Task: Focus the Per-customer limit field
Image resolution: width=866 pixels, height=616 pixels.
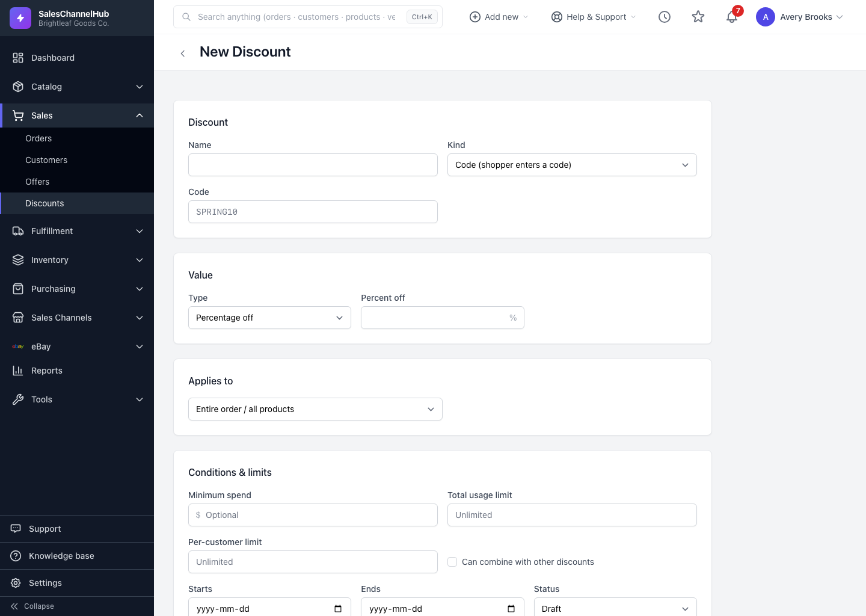Action: point(313,562)
